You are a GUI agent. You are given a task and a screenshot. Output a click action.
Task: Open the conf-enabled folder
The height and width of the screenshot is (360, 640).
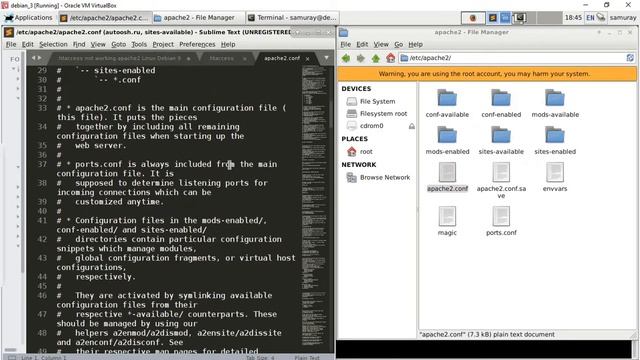point(501,103)
